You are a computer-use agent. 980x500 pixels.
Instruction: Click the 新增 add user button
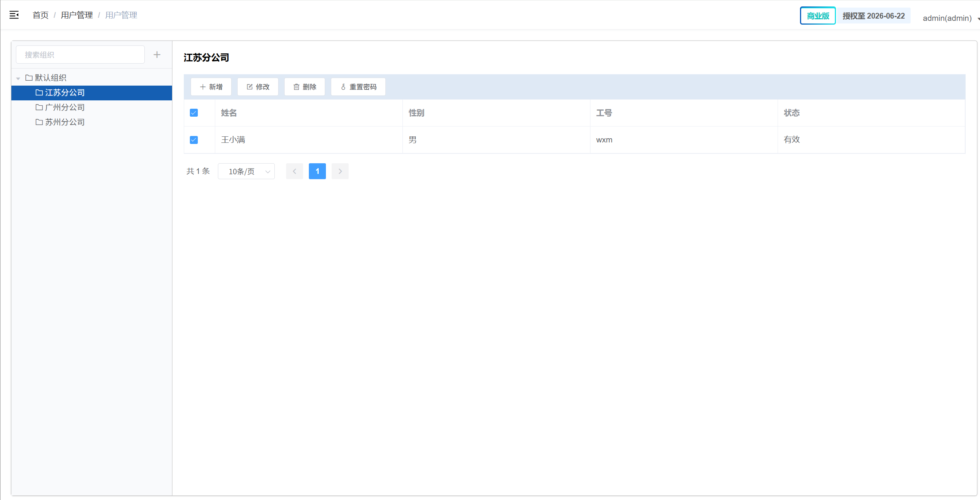pos(211,87)
